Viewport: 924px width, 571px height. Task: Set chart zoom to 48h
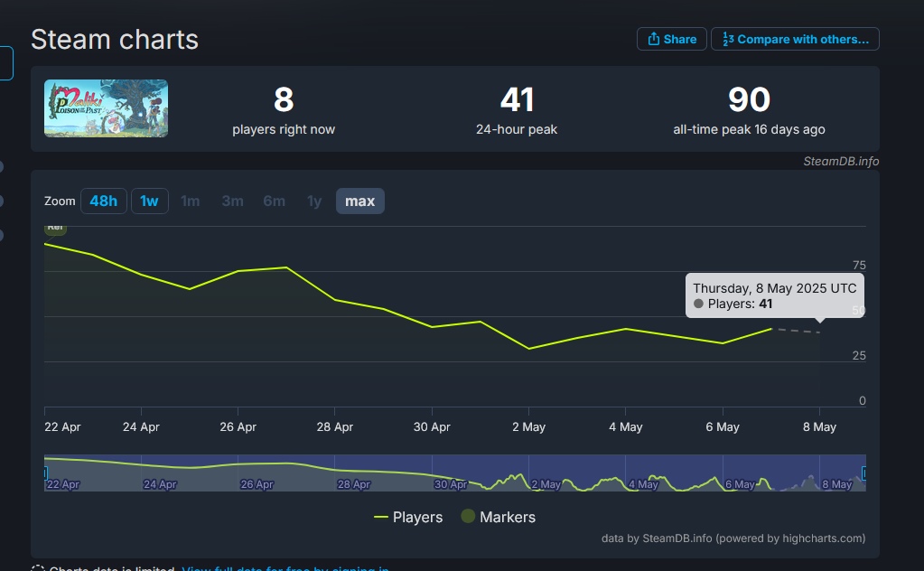click(104, 201)
